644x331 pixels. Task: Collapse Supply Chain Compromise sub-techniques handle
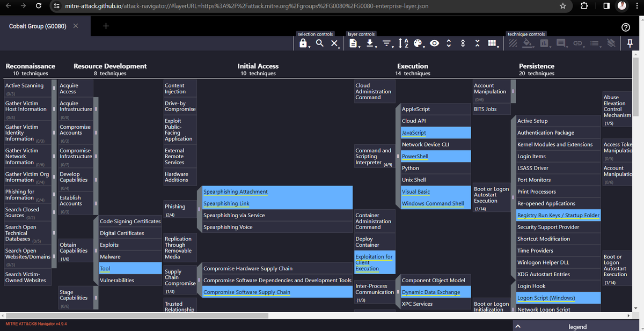pos(199,280)
